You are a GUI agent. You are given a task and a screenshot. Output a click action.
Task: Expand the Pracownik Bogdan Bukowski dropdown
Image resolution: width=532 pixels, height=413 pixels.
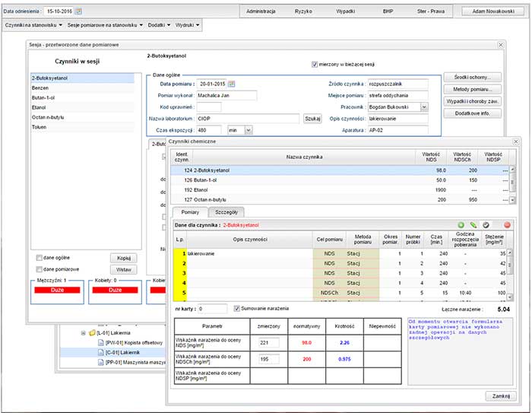point(424,107)
